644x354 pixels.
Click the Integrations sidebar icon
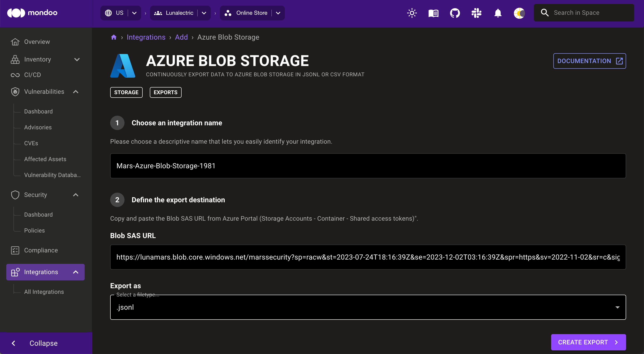point(15,272)
